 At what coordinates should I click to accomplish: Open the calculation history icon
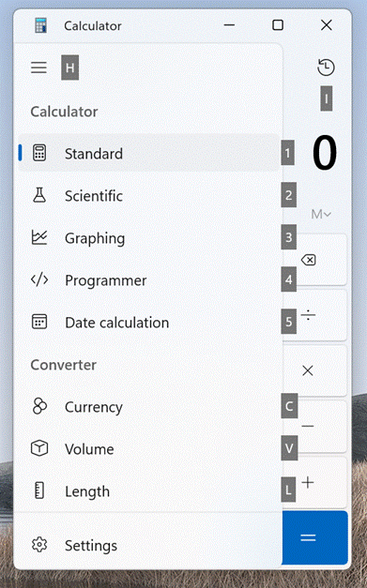[326, 68]
